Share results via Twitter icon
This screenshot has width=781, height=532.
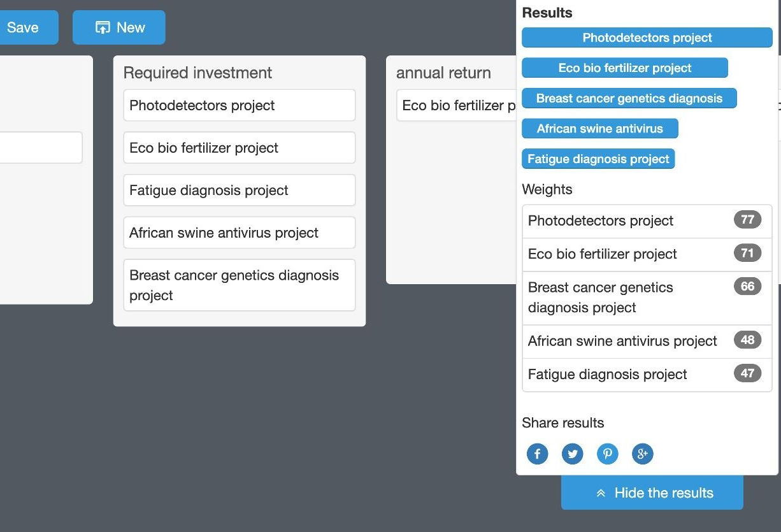pos(572,454)
